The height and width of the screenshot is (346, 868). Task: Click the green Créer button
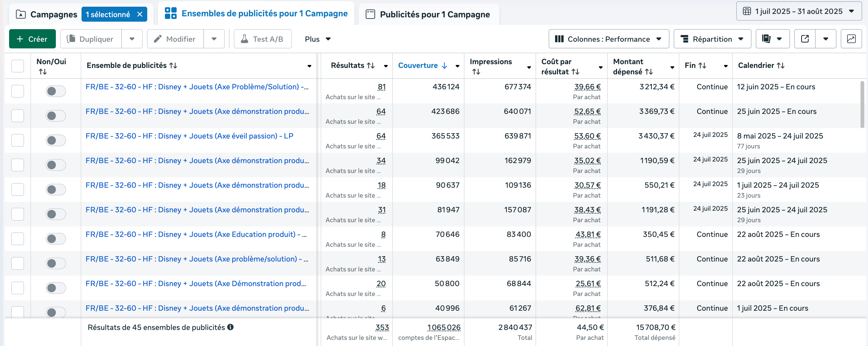click(x=32, y=39)
